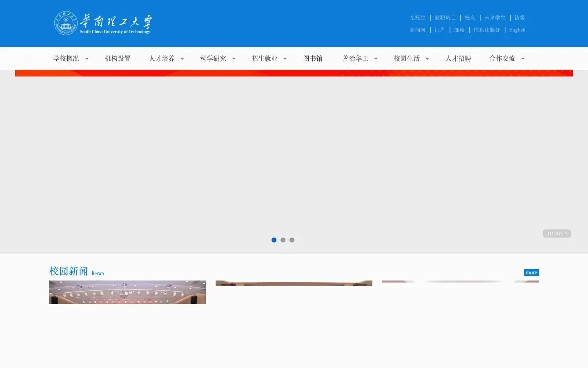Open the 招生就业 menu
The image size is (588, 368).
265,58
